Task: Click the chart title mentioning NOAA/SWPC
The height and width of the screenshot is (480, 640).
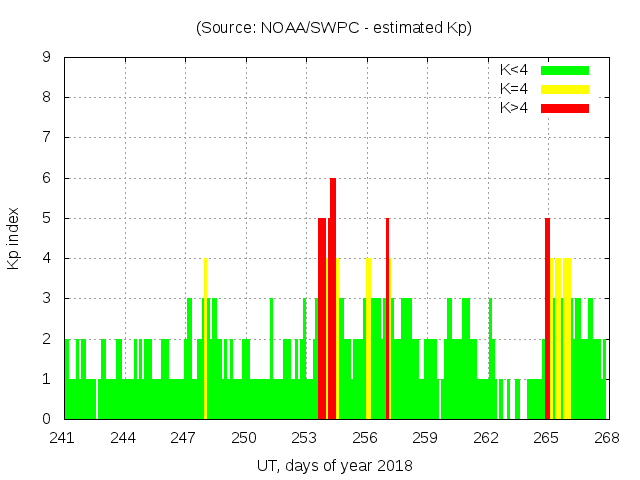Action: coord(333,28)
